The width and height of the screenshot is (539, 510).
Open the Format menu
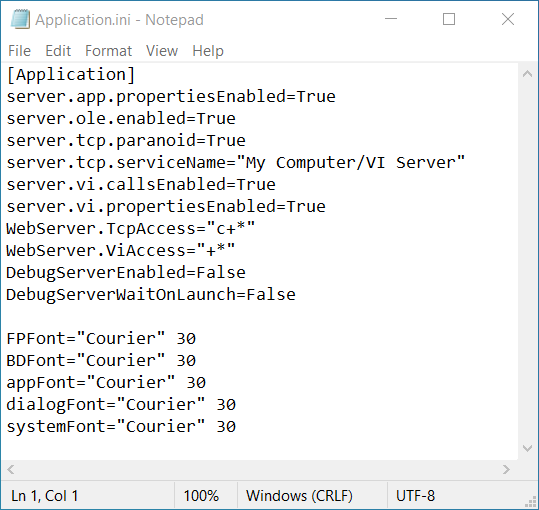click(x=108, y=51)
